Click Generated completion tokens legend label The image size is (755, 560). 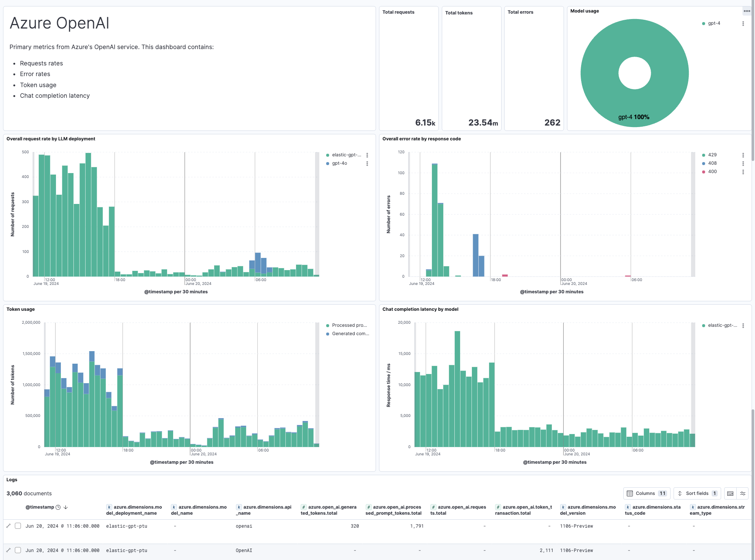pyautogui.click(x=350, y=334)
